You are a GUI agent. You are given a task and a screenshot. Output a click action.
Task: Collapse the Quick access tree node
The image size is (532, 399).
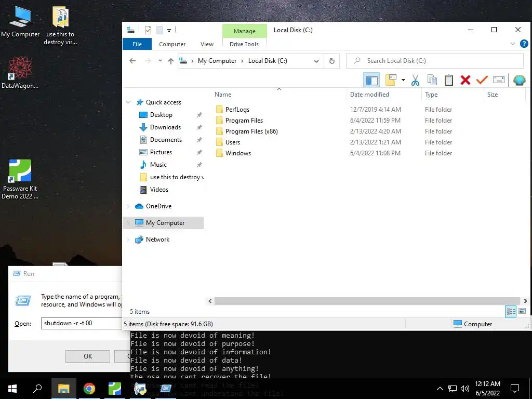point(128,102)
